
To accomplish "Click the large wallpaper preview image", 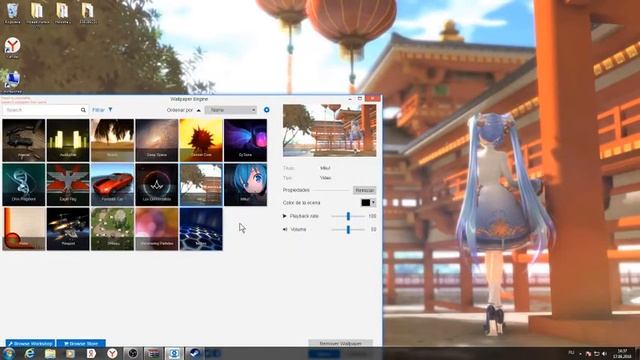I will point(329,130).
